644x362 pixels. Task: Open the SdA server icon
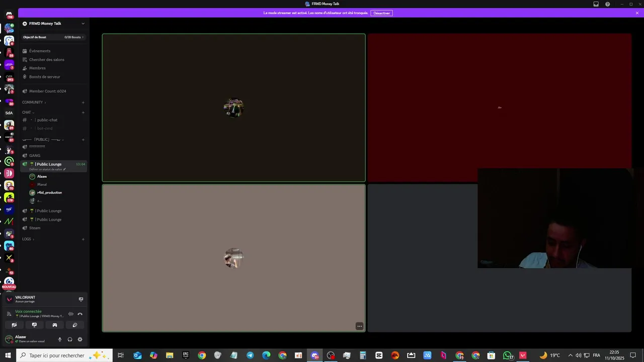click(x=9, y=113)
